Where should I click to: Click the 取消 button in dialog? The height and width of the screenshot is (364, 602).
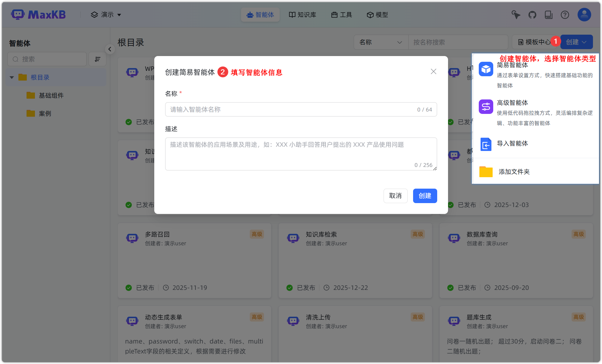click(395, 196)
